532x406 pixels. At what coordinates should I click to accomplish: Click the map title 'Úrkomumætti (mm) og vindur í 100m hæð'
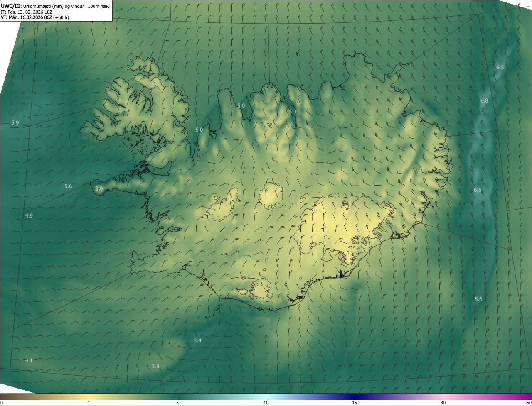coord(66,6)
